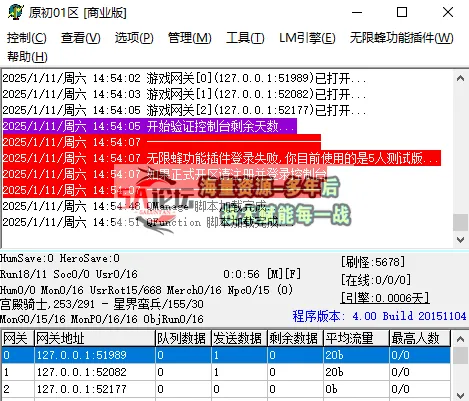
Task: Click log panel scroll up arrow
Action: pyautogui.click(x=460, y=78)
